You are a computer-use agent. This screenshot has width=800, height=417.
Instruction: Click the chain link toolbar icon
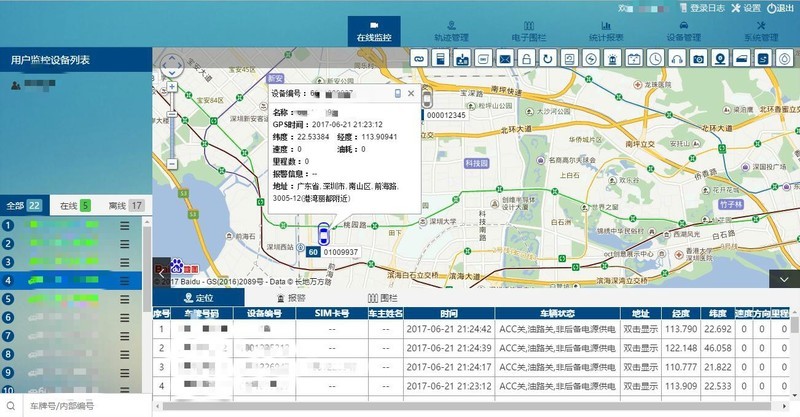click(x=419, y=59)
